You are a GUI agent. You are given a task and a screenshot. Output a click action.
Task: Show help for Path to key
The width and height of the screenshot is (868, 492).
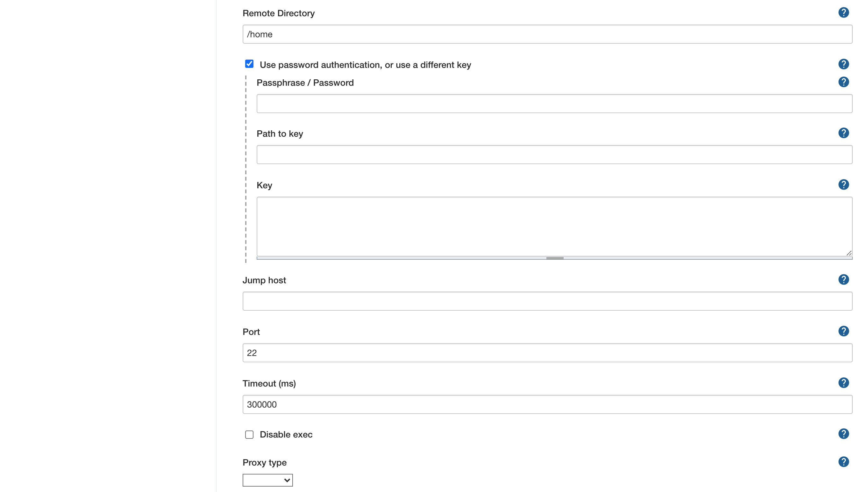(x=843, y=133)
